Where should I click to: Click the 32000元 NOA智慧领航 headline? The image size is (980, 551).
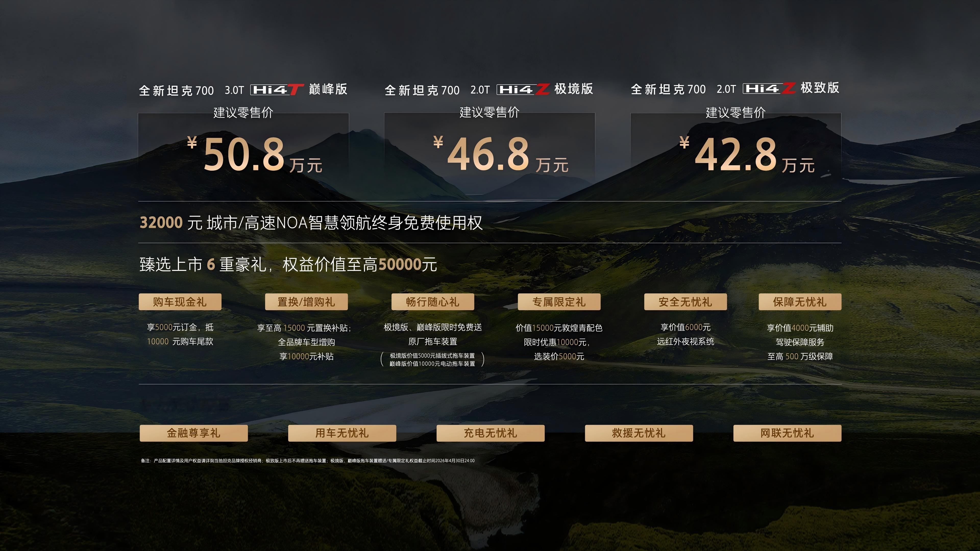pos(311,223)
